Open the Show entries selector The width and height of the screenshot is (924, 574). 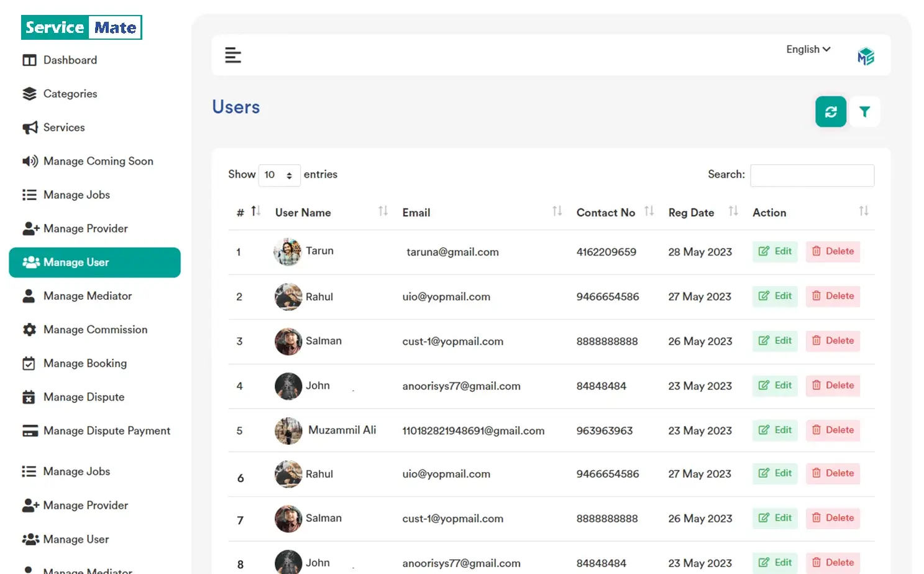pyautogui.click(x=279, y=175)
